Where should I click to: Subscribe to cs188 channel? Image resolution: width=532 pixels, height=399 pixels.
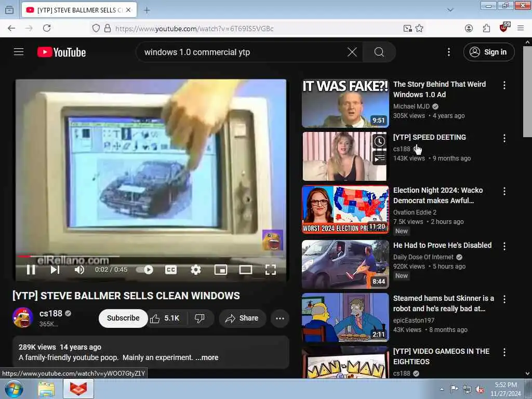[x=123, y=318]
